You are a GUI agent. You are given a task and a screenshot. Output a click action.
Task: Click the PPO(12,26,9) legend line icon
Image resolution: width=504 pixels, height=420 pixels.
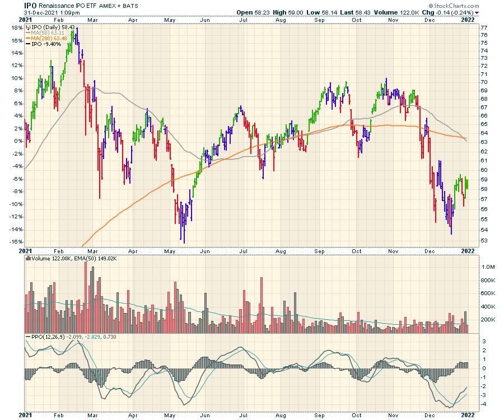28,336
